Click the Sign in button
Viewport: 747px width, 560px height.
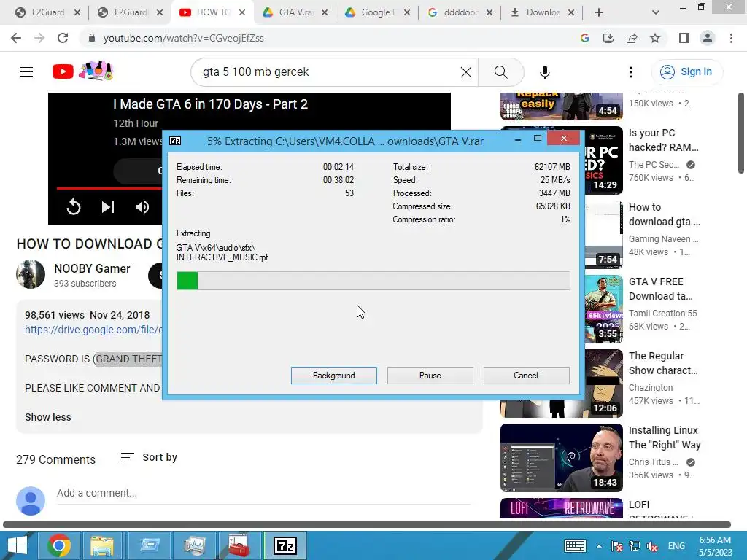tap(686, 72)
